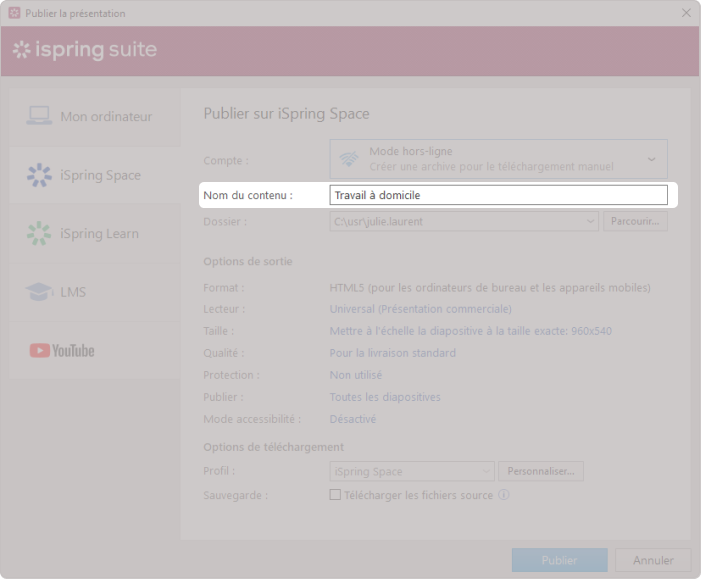Click the iSpring Suite logo
The height and width of the screenshot is (579, 701).
click(x=85, y=50)
